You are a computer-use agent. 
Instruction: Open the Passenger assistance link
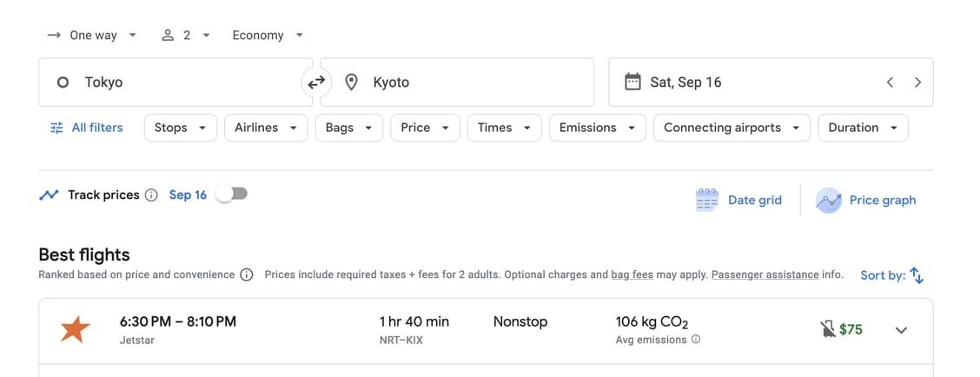(765, 274)
